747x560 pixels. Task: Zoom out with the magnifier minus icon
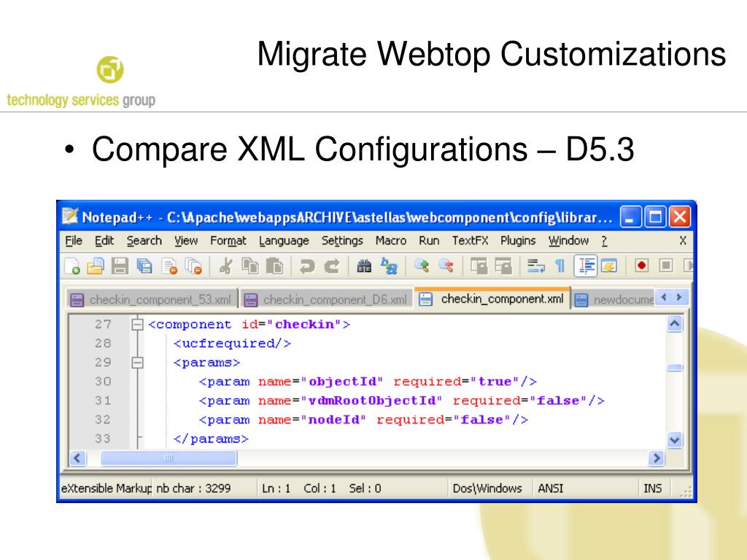click(446, 265)
